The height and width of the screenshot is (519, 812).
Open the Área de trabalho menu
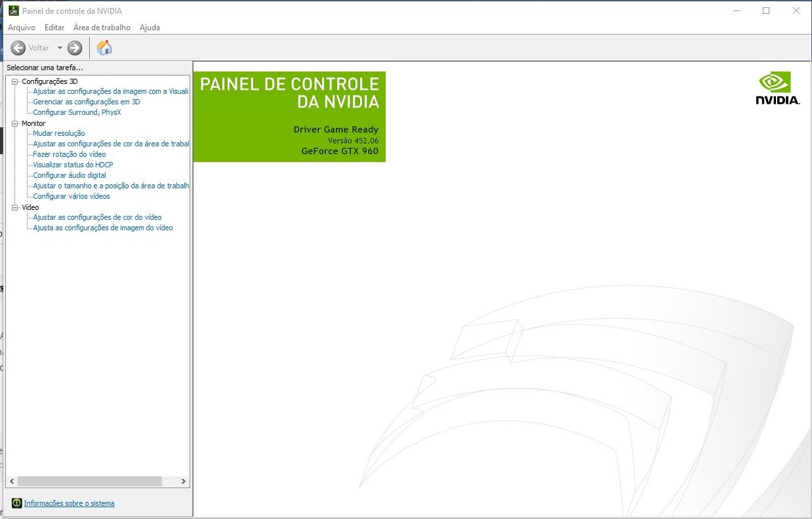[102, 28]
